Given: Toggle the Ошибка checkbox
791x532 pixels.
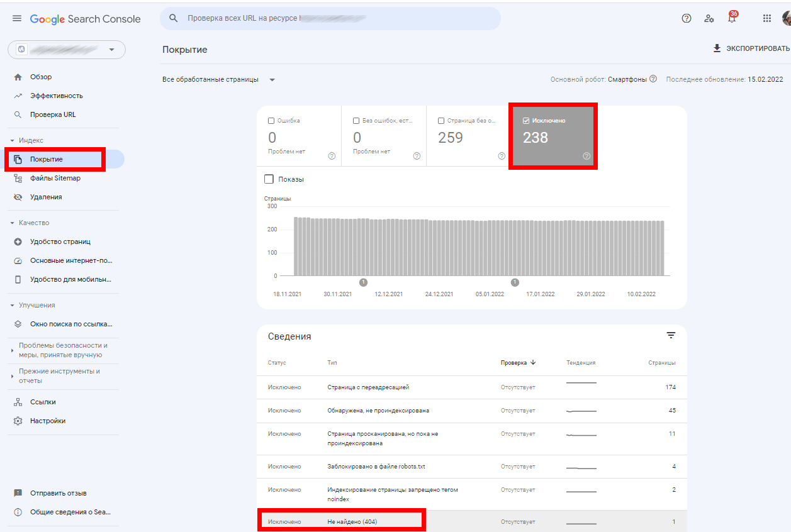Looking at the screenshot, I should click(271, 121).
